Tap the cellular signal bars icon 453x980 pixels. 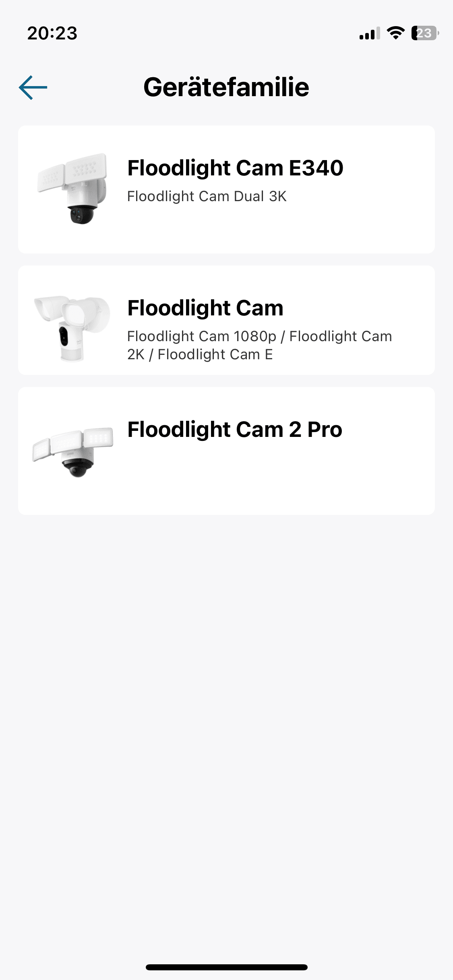click(369, 33)
